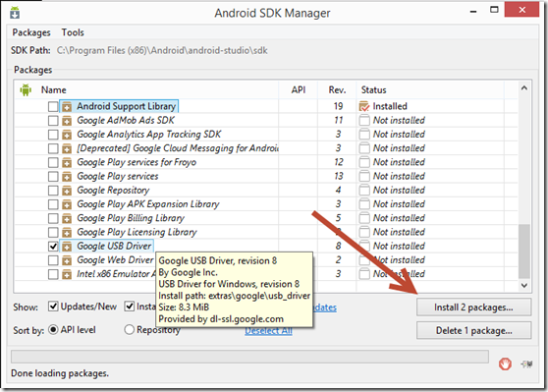Click the scroll down arrow of packages list

(523, 285)
